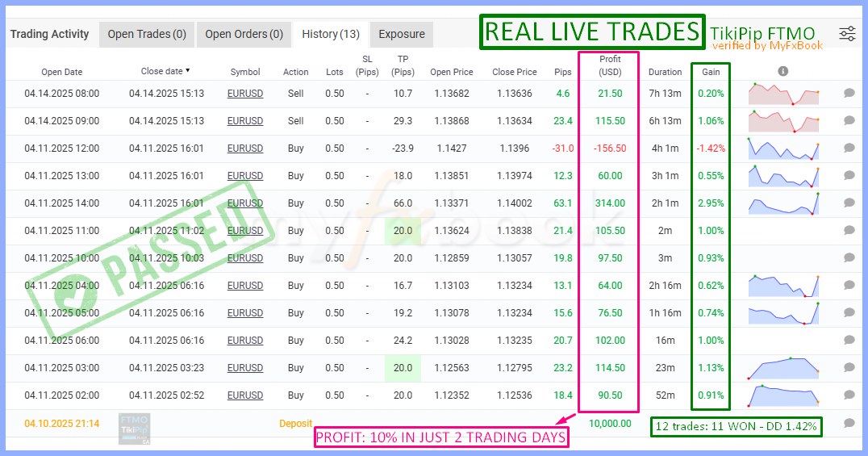Open comment icon for the 10,000.00 deposit row

[x=849, y=423]
